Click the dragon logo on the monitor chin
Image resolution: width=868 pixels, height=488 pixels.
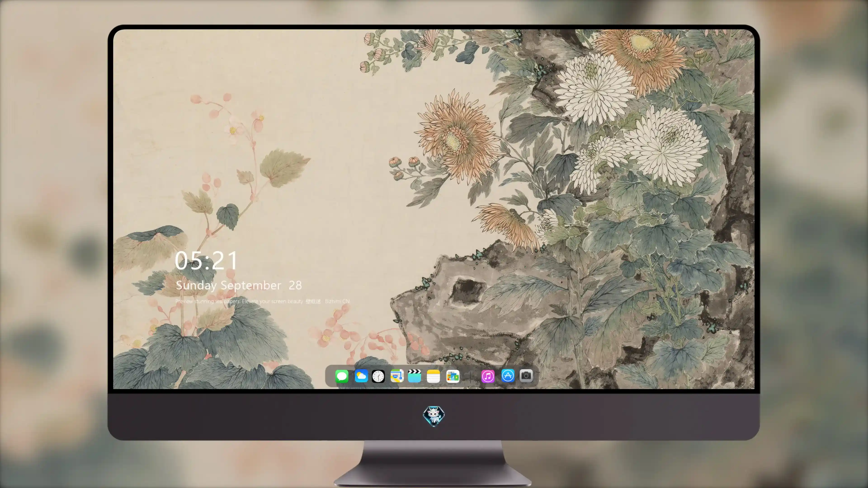click(x=434, y=416)
